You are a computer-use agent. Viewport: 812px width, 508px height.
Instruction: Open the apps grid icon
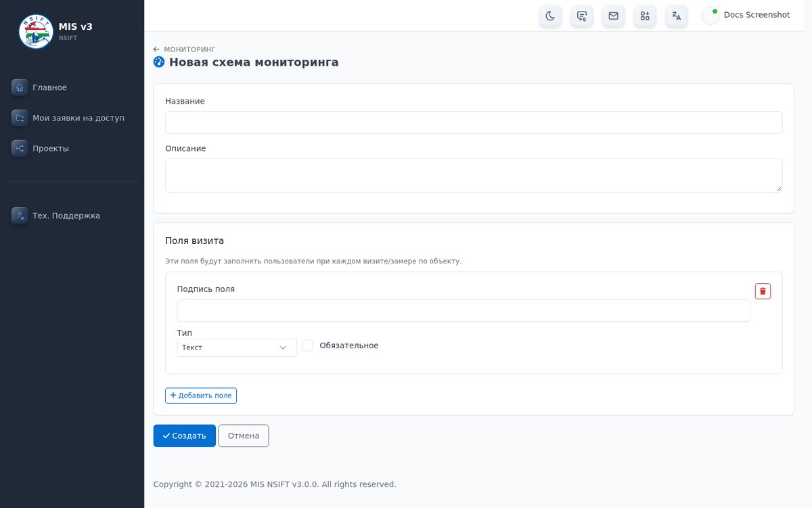(x=645, y=16)
